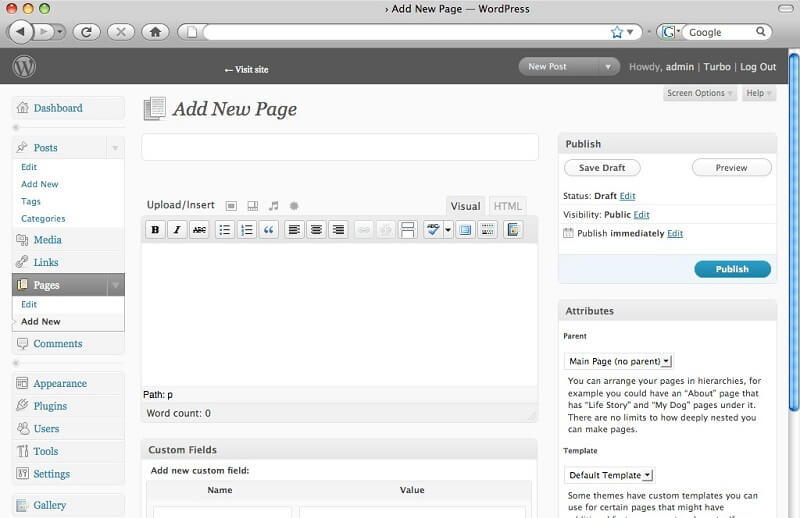
Task: Apply strikethrough text formatting
Action: 199,230
